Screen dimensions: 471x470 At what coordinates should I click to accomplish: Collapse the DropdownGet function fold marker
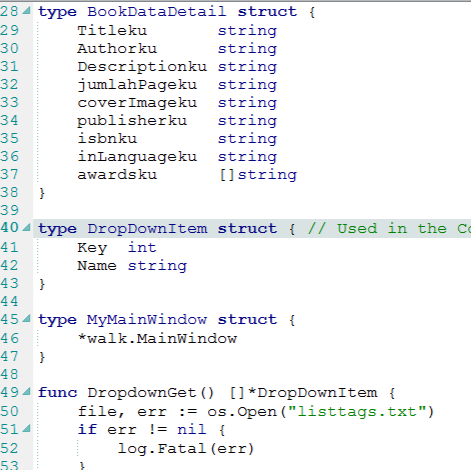click(x=26, y=392)
